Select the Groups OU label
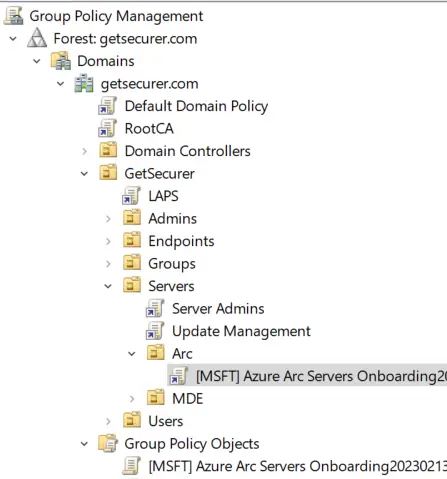The width and height of the screenshot is (447, 479). pos(172,264)
